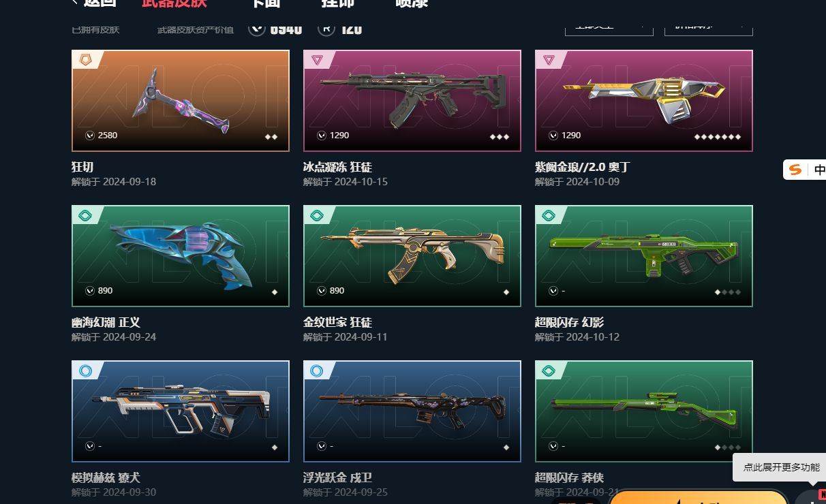Click the tier badge on 紫阙金琅//2.0 奥丁 card
826x504 pixels.
pyautogui.click(x=549, y=60)
